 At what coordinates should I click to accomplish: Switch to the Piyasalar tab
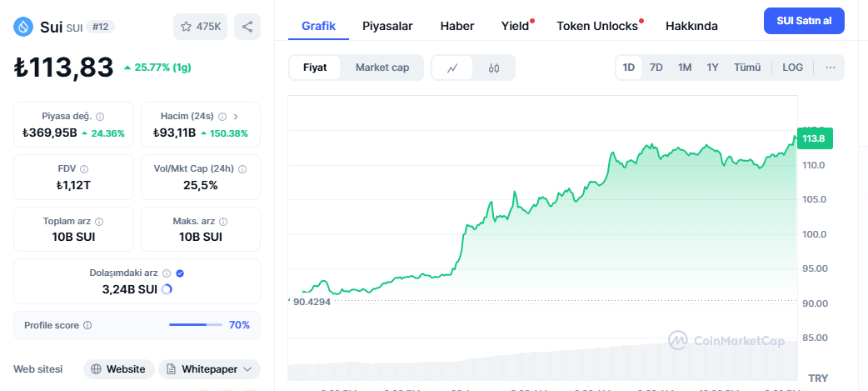click(387, 26)
